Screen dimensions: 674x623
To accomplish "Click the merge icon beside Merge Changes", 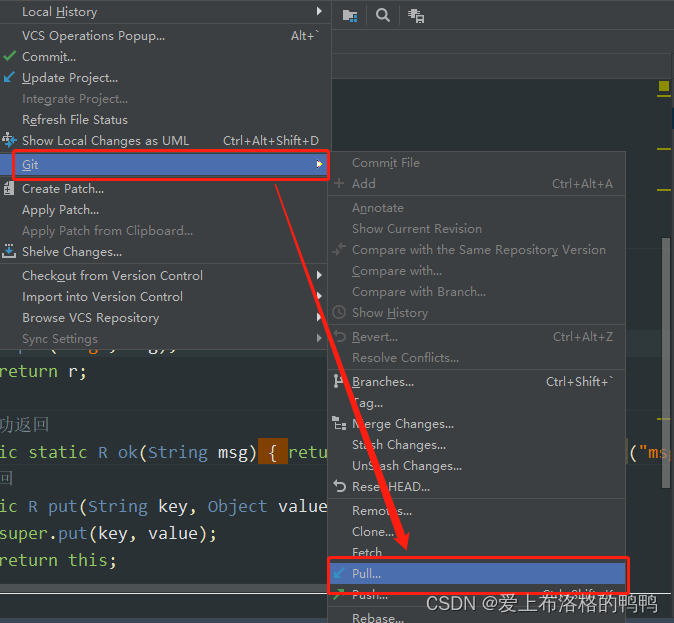I will tap(339, 423).
